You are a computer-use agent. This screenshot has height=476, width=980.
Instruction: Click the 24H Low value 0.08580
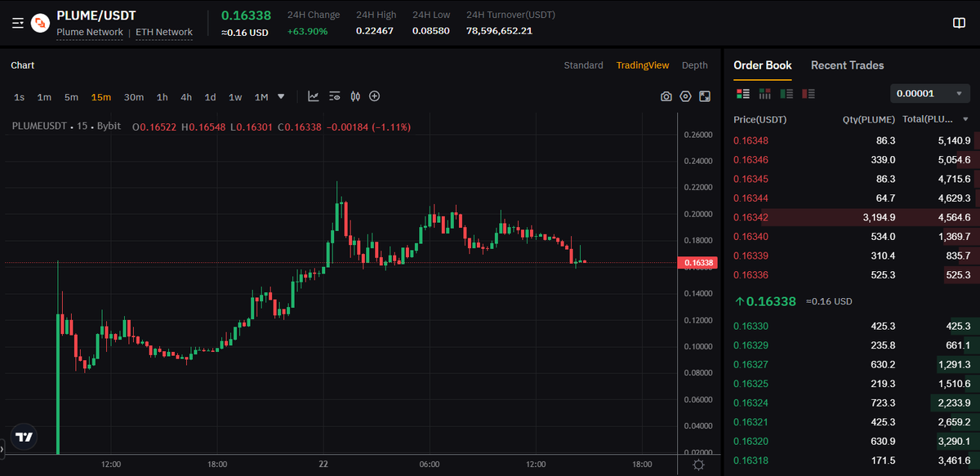(x=431, y=31)
